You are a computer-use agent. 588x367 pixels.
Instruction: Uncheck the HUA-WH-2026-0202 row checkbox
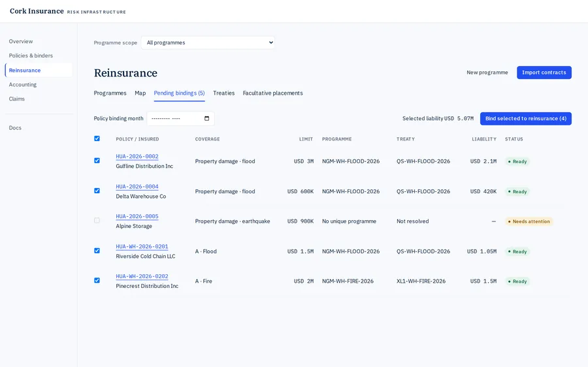pyautogui.click(x=97, y=280)
